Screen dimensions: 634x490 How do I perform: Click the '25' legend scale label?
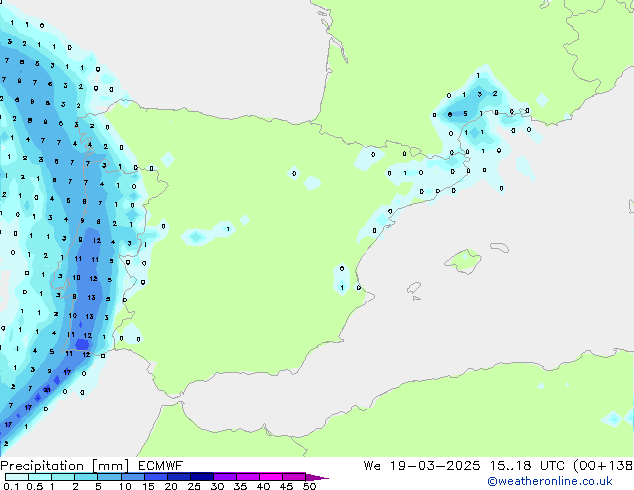pos(194,486)
